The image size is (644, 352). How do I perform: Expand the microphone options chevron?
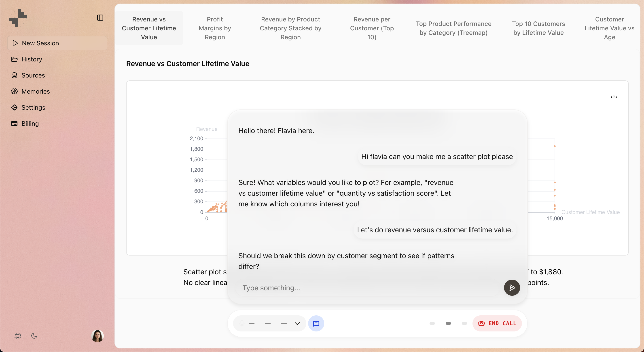297,324
